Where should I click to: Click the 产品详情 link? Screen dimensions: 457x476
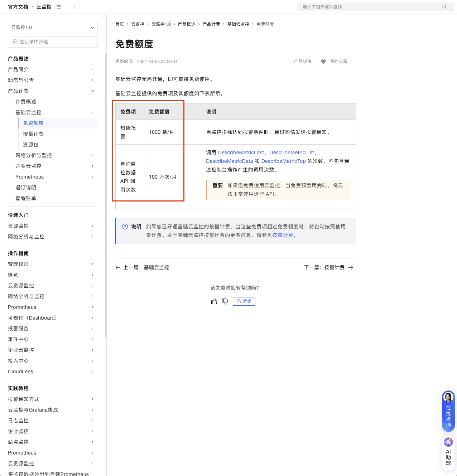303,62
